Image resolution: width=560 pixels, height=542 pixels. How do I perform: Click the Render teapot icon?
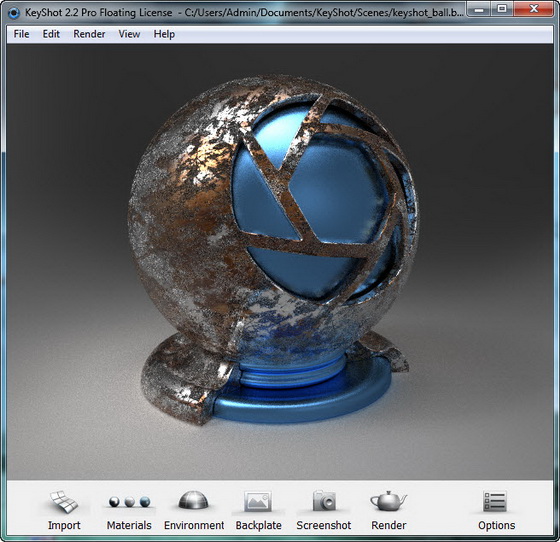tap(389, 501)
